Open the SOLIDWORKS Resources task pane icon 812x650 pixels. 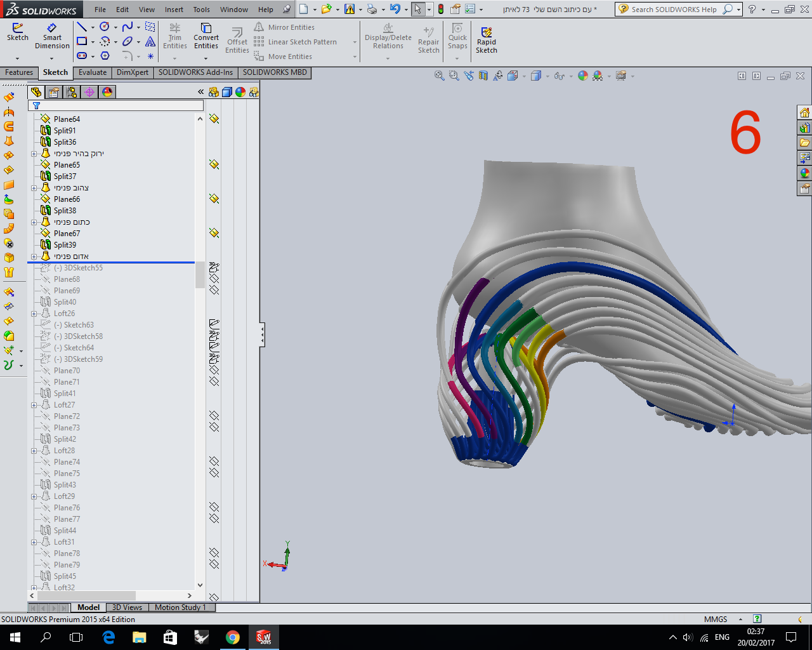pyautogui.click(x=804, y=112)
